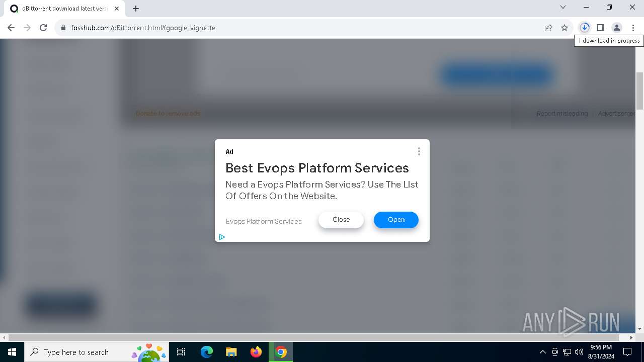Open the ad options three-dot menu
The width and height of the screenshot is (644, 362).
tap(419, 151)
